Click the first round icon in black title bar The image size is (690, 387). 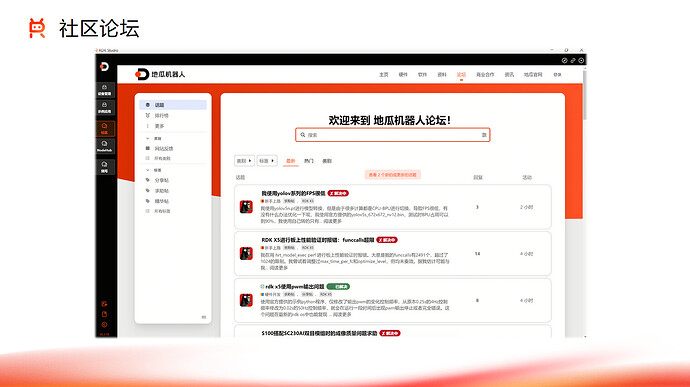click(x=565, y=60)
